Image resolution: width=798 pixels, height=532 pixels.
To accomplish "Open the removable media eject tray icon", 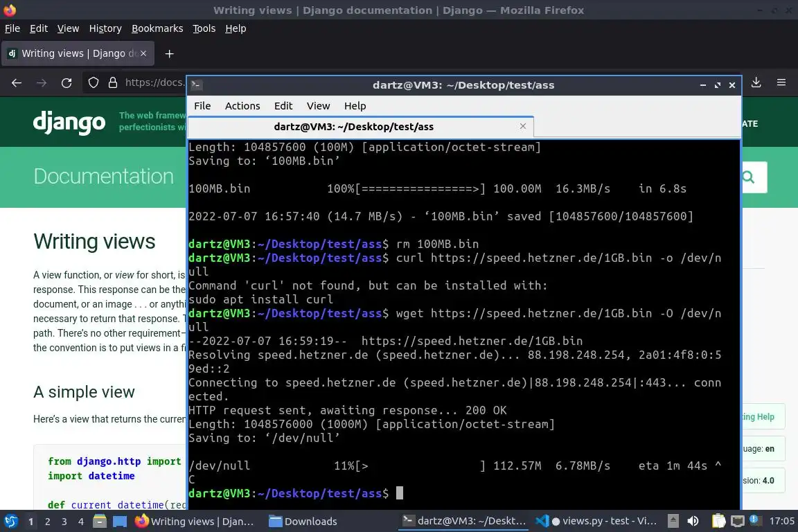I will [x=673, y=522].
